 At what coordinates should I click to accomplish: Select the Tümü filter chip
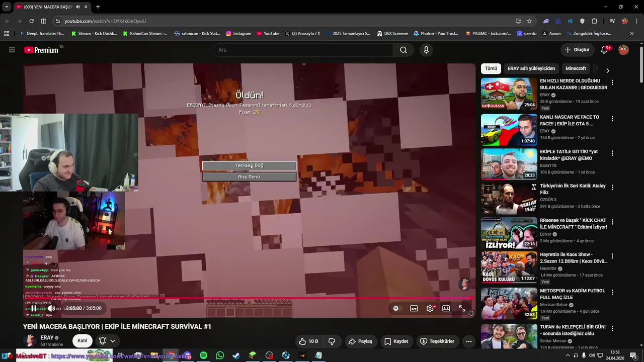pyautogui.click(x=491, y=68)
